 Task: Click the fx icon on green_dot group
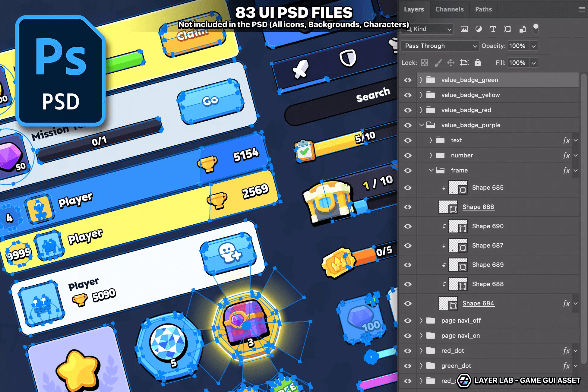click(566, 366)
